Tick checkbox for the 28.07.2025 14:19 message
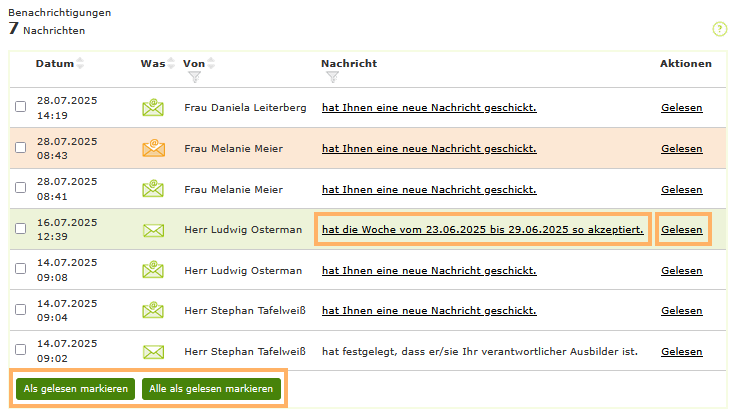Screen dimensions: 738x418 21,107
